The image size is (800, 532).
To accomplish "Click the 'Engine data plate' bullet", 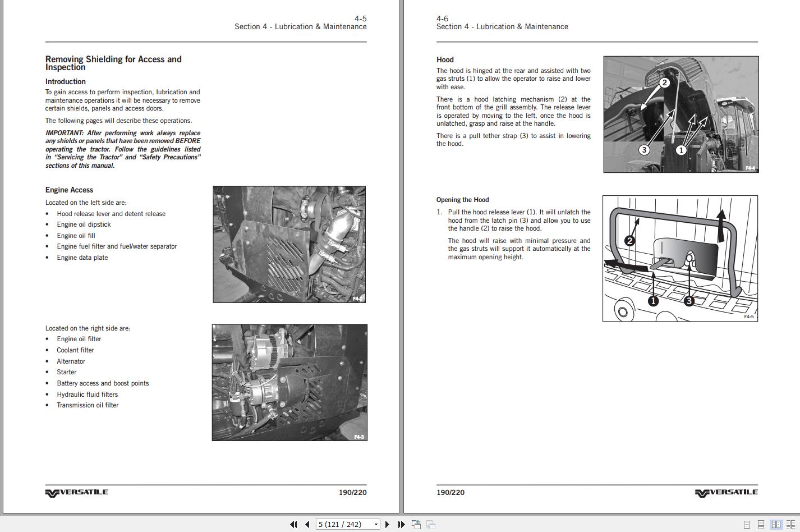I will 82,258.
